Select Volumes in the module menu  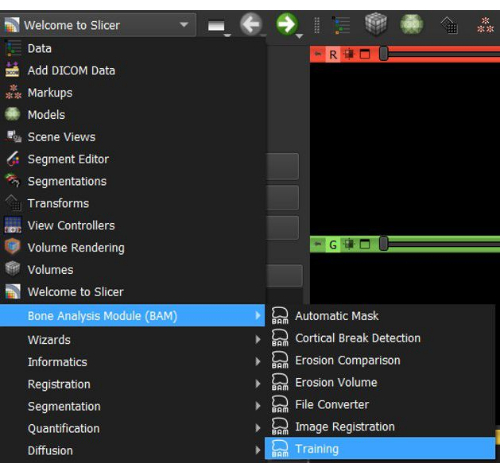pos(133,270)
